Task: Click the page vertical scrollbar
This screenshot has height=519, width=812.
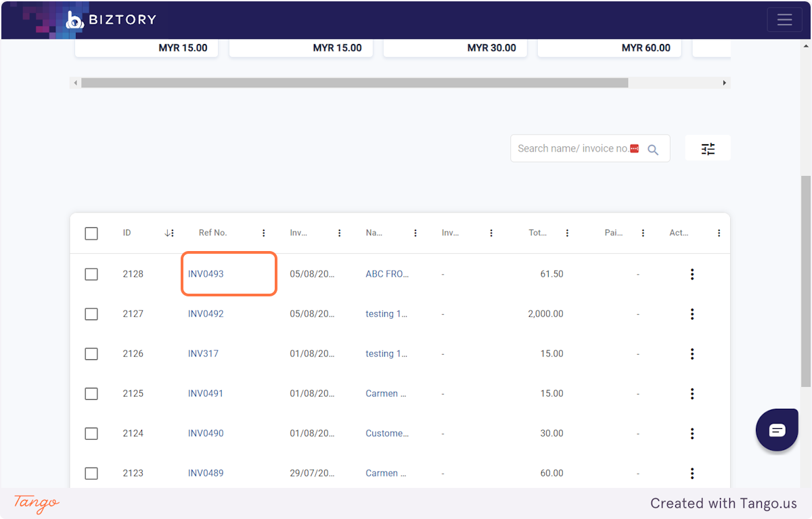Action: 805,281
